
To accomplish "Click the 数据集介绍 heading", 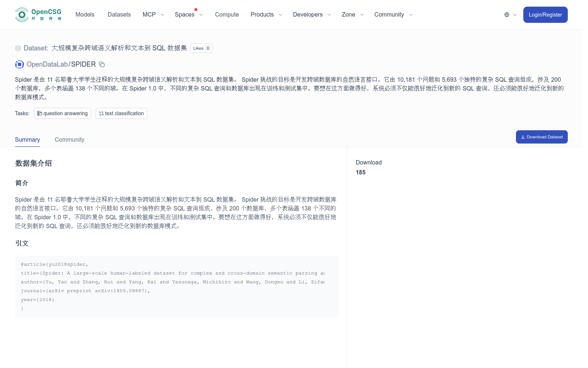I will [33, 163].
